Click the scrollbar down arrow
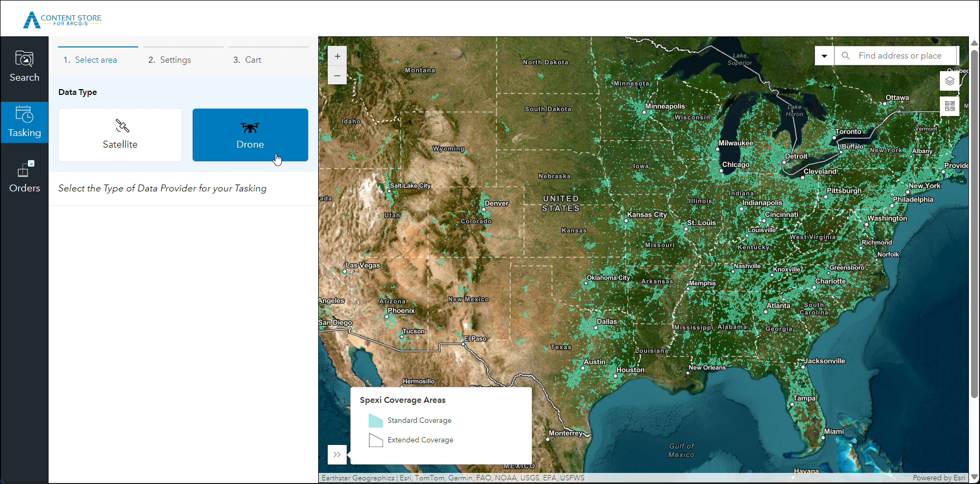Viewport: 980px width, 484px height. 974,477
